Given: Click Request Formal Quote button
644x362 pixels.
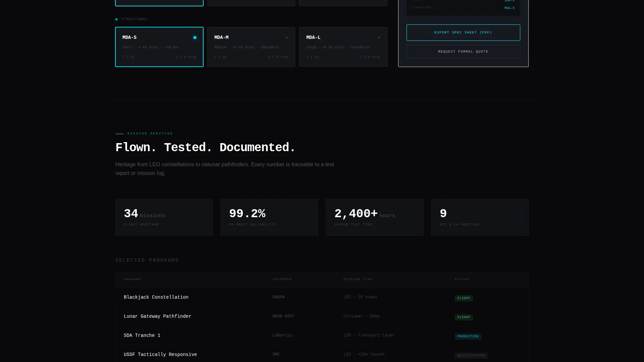Looking at the screenshot, I should [463, 52].
